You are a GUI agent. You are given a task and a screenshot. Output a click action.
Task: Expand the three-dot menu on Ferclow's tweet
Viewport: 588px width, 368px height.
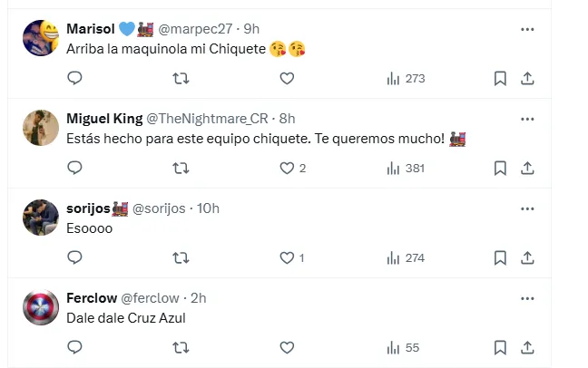click(x=527, y=297)
